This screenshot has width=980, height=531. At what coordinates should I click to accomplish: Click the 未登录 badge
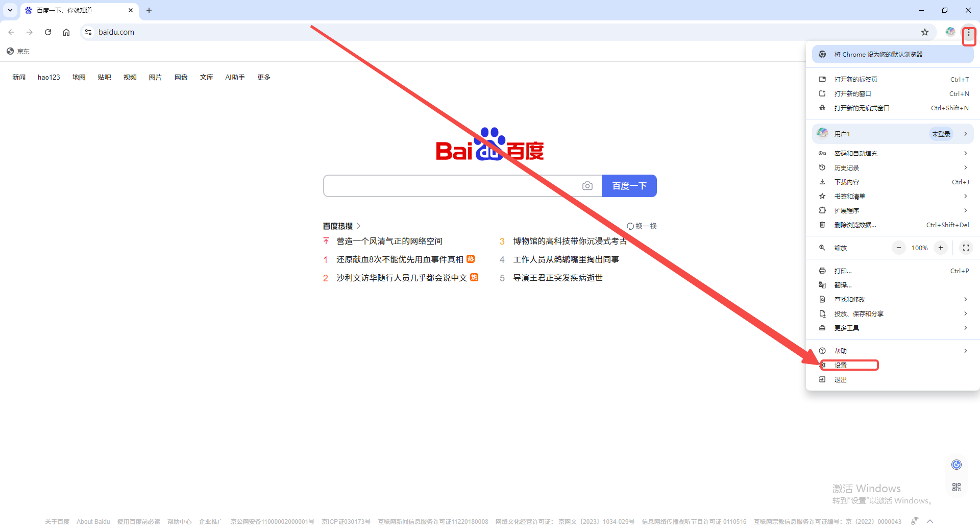(941, 134)
